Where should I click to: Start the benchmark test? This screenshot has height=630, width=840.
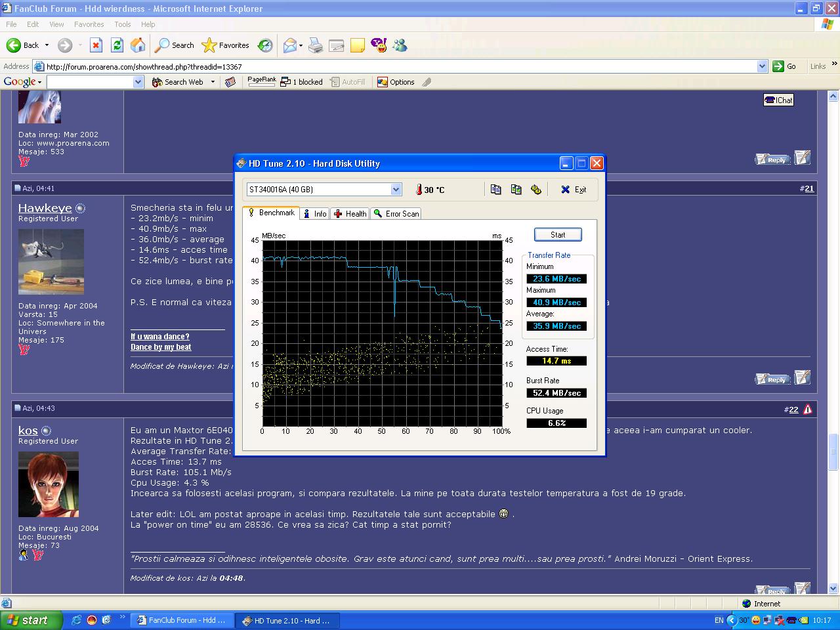558,234
